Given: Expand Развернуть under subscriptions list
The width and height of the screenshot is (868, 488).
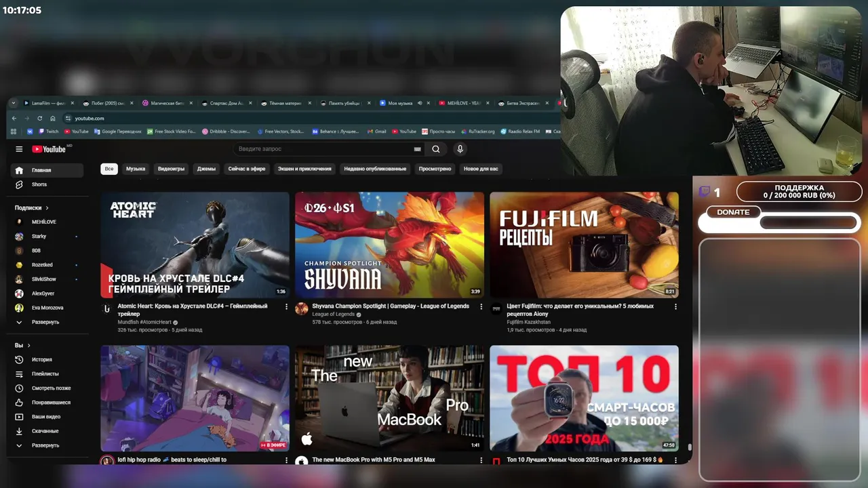Looking at the screenshot, I should pos(47,322).
